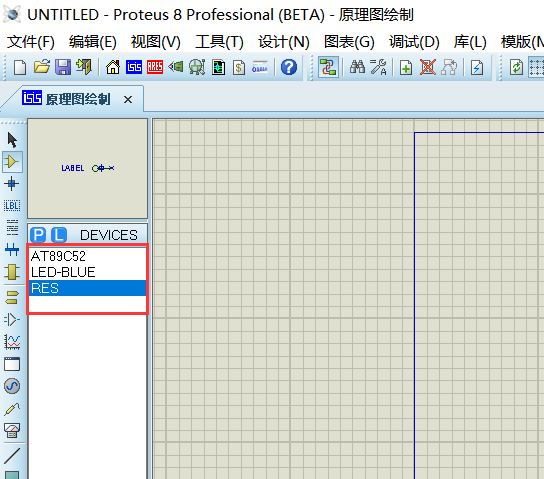Open the 图表(G) menu
The height and width of the screenshot is (479, 544).
click(349, 42)
